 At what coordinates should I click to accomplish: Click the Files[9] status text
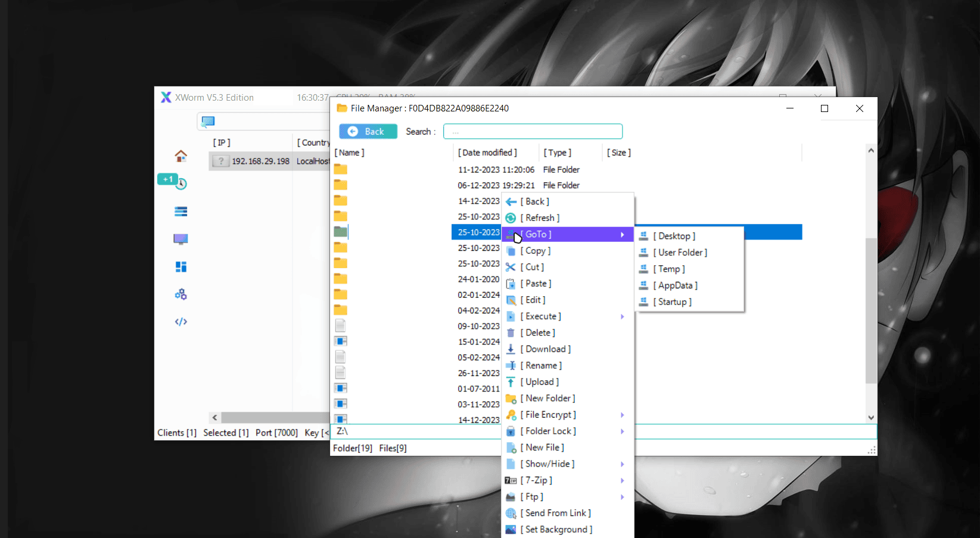pos(393,448)
